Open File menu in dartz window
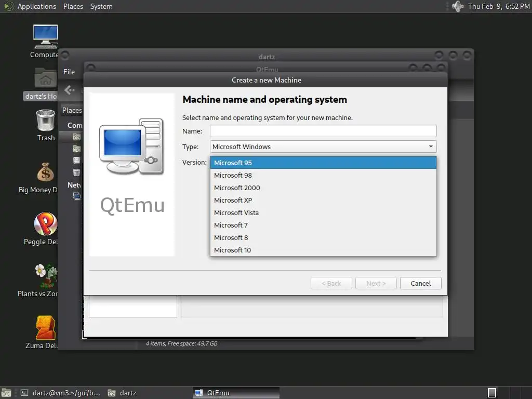The image size is (532, 399). pyautogui.click(x=69, y=72)
